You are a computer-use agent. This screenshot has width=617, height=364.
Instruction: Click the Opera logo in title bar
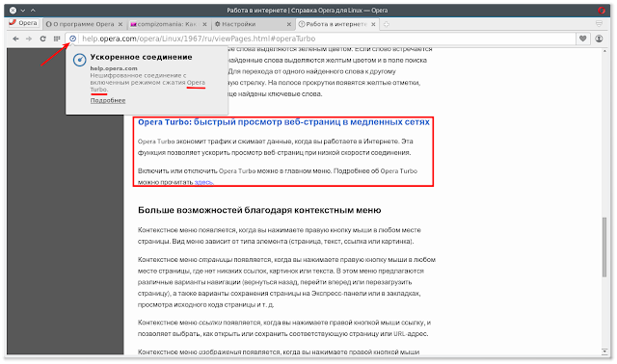(x=602, y=11)
